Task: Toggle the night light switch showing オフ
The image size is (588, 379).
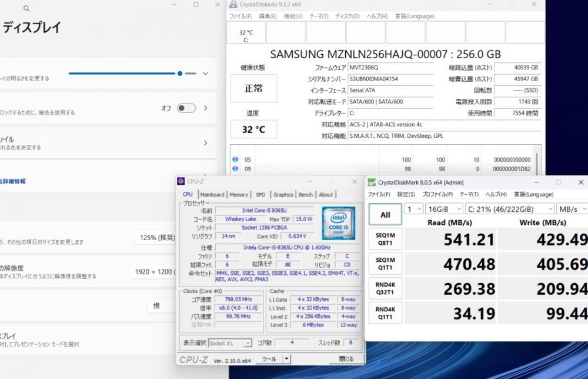Action: point(186,108)
